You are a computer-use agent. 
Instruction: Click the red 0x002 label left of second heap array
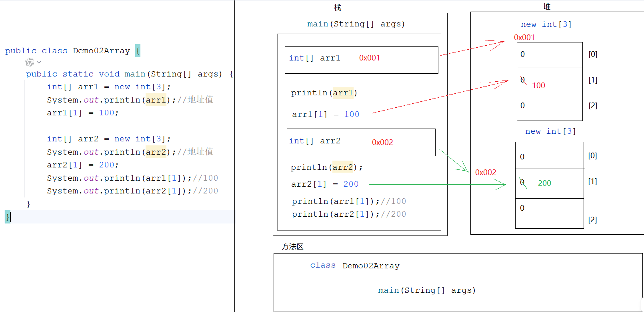point(485,173)
